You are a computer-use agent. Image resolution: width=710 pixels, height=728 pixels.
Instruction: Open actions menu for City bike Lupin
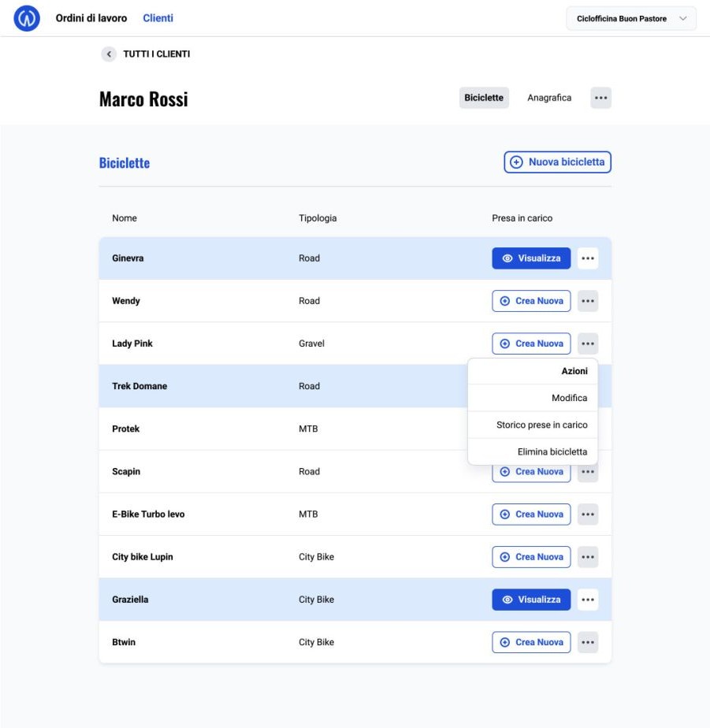pyautogui.click(x=588, y=557)
